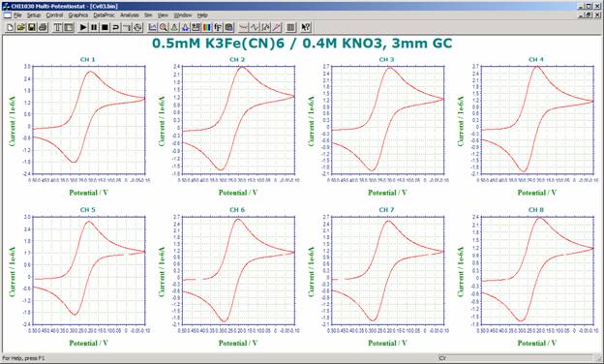
Task: Click the context Help pointer icon
Action: (x=306, y=27)
